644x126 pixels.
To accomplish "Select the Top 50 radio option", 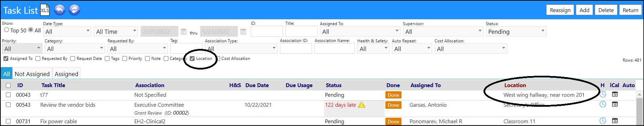I will coord(7,30).
